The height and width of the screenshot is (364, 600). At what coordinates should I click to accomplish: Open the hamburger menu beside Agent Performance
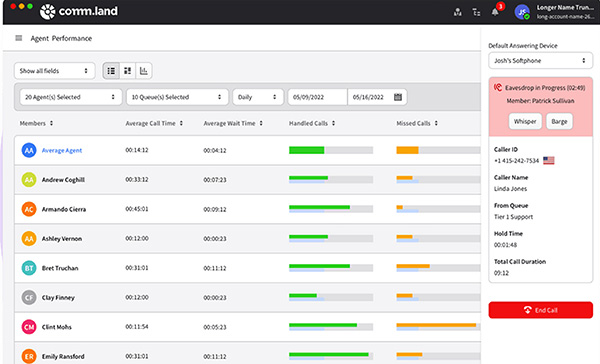click(18, 38)
